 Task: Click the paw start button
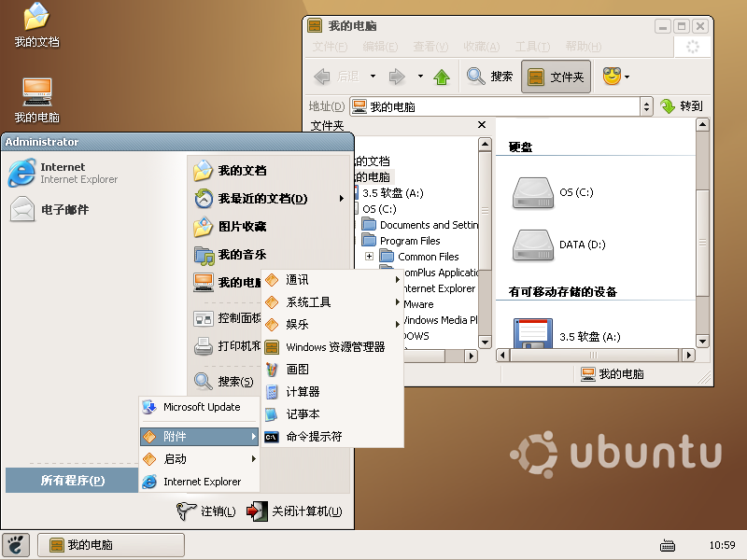pos(16,545)
